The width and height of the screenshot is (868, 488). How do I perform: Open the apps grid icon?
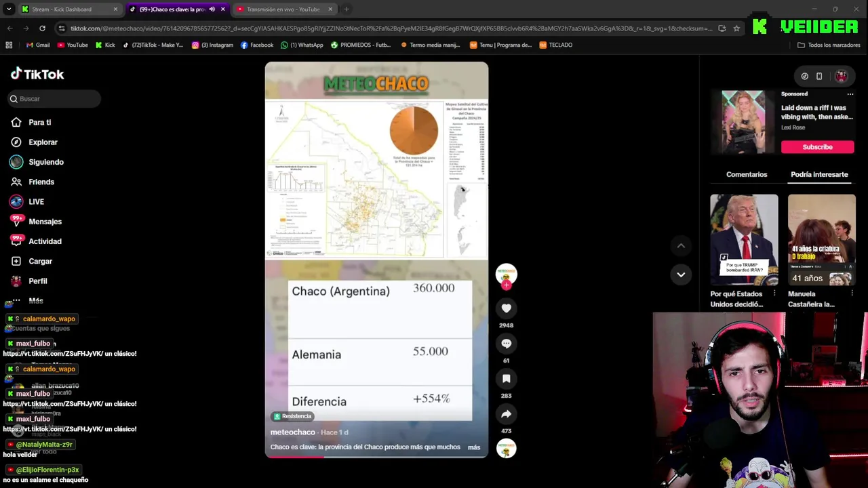9,45
